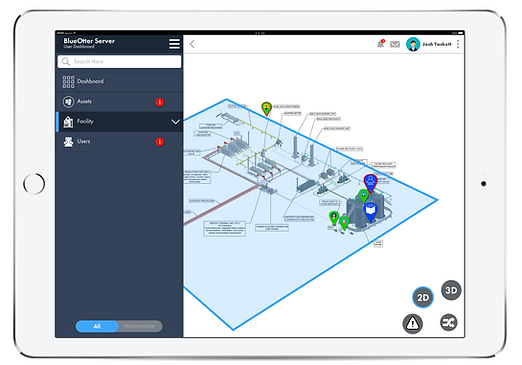Image resolution: width=522 pixels, height=365 pixels.
Task: Click the shuffle arrows button
Action: click(x=448, y=322)
